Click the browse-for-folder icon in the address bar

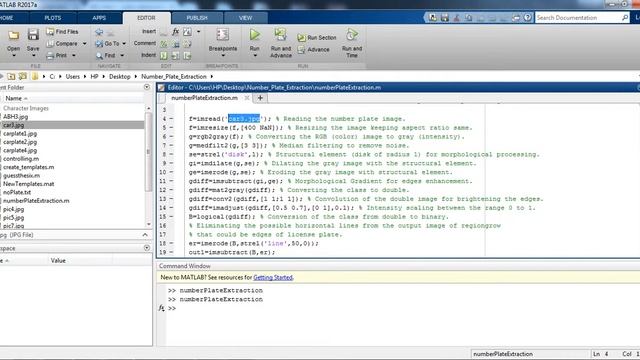tap(23, 76)
